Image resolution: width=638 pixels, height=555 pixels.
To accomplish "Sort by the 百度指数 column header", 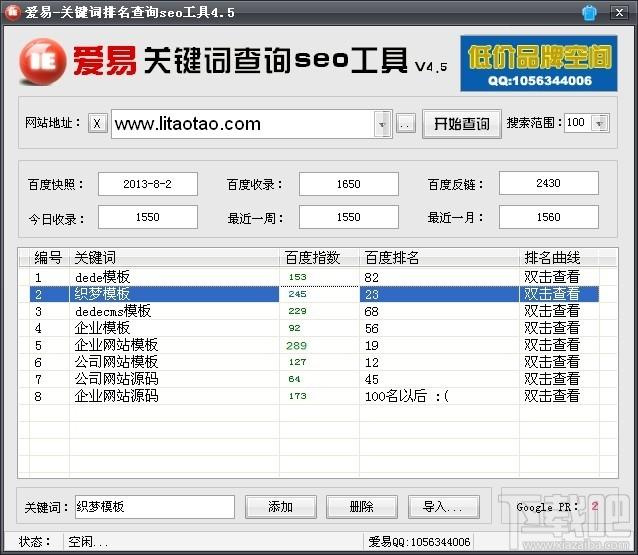I will coord(319,258).
